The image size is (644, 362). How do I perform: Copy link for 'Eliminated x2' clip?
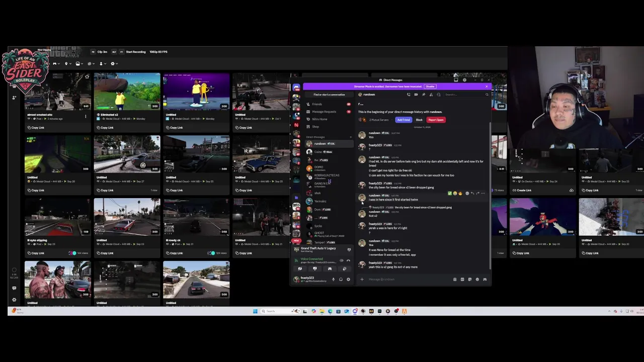tap(104, 127)
